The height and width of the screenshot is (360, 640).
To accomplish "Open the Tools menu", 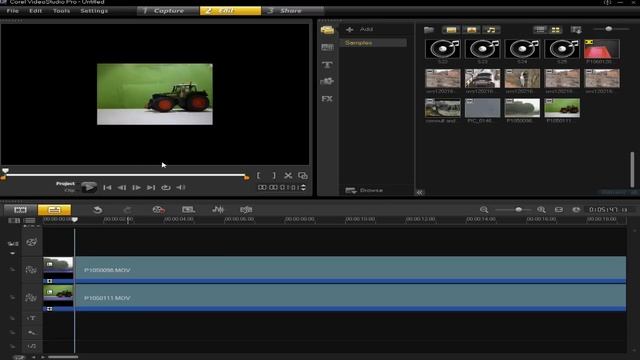I will click(x=61, y=11).
